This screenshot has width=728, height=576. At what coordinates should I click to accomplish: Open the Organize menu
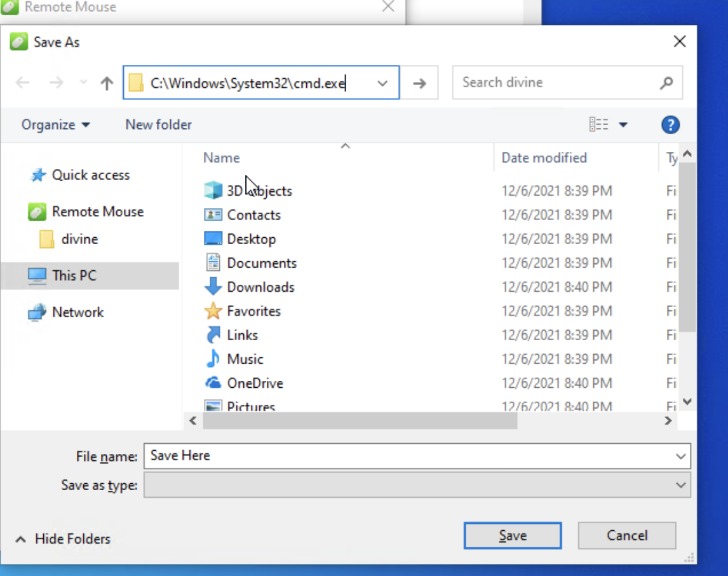[56, 125]
